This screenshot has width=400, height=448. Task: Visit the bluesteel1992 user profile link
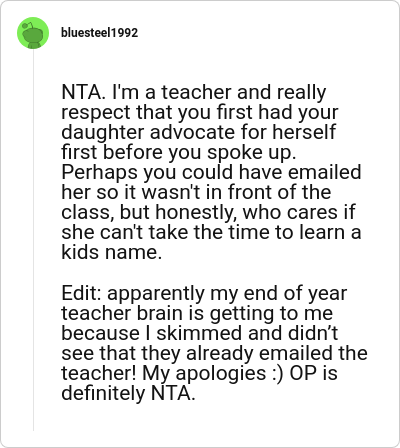pos(99,33)
